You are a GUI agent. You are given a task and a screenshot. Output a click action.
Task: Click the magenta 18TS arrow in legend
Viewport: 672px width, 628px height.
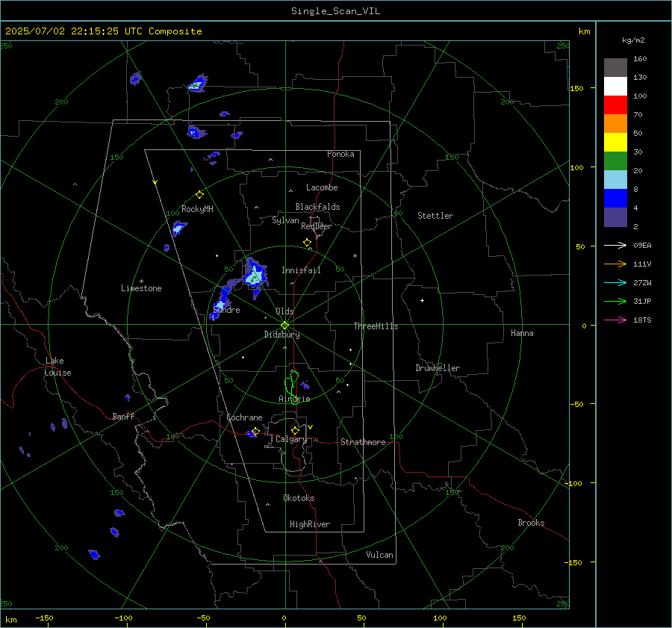[615, 320]
